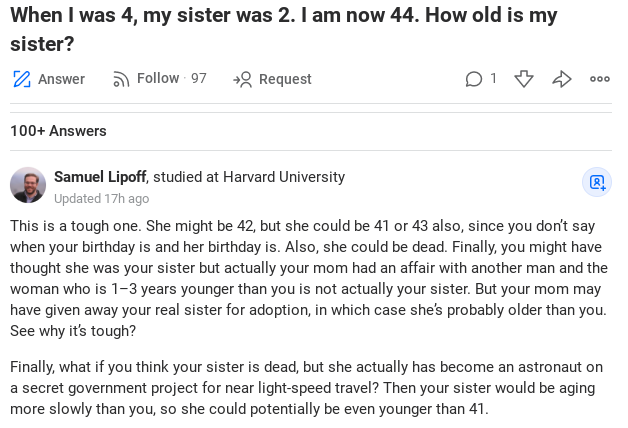Screen dimensions: 628x428
Task: Click Samuel Lipoff's profile picture
Action: 28,185
